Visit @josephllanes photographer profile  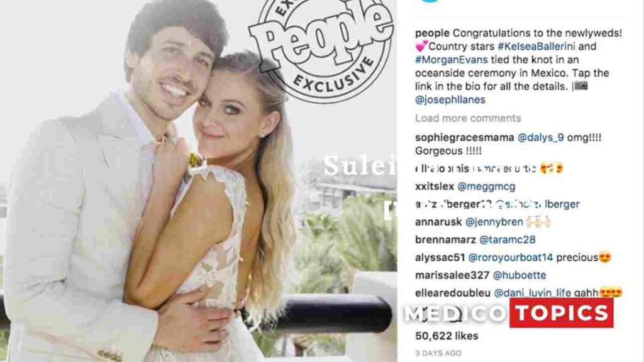click(450, 100)
